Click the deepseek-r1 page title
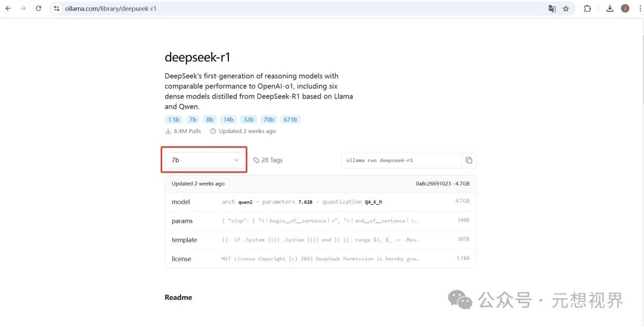This screenshot has height=326, width=644. tap(197, 57)
